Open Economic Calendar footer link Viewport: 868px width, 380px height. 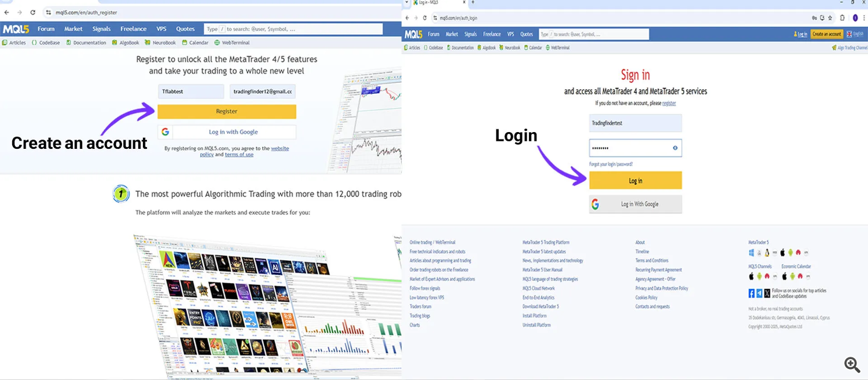[796, 266]
